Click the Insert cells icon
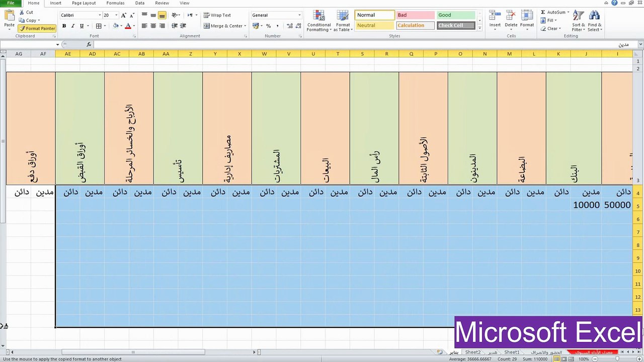 click(495, 16)
